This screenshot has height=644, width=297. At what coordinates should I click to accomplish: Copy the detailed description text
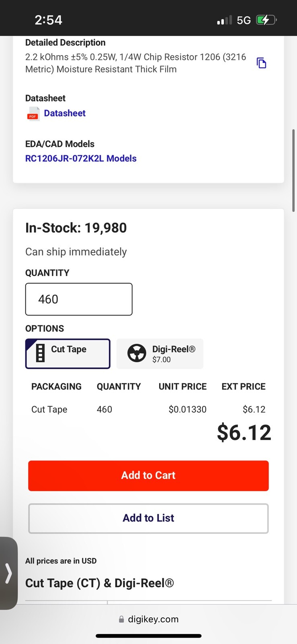262,63
